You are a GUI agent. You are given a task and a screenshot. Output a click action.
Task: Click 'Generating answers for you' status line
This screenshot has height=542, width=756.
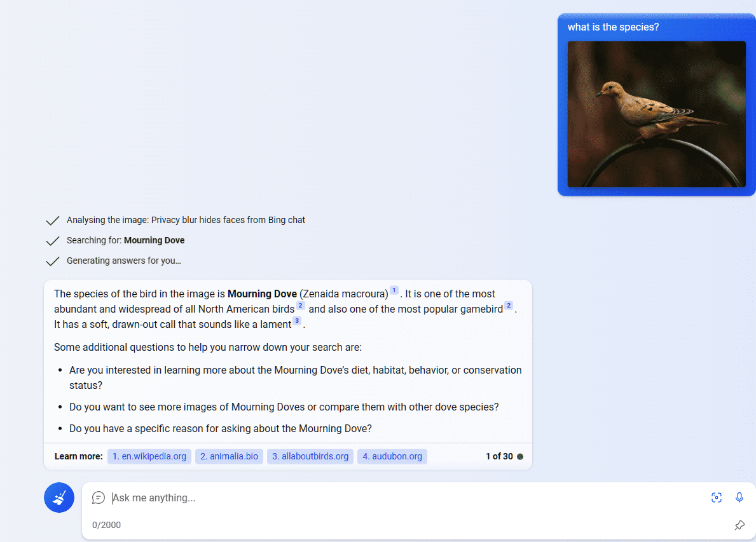pyautogui.click(x=124, y=261)
